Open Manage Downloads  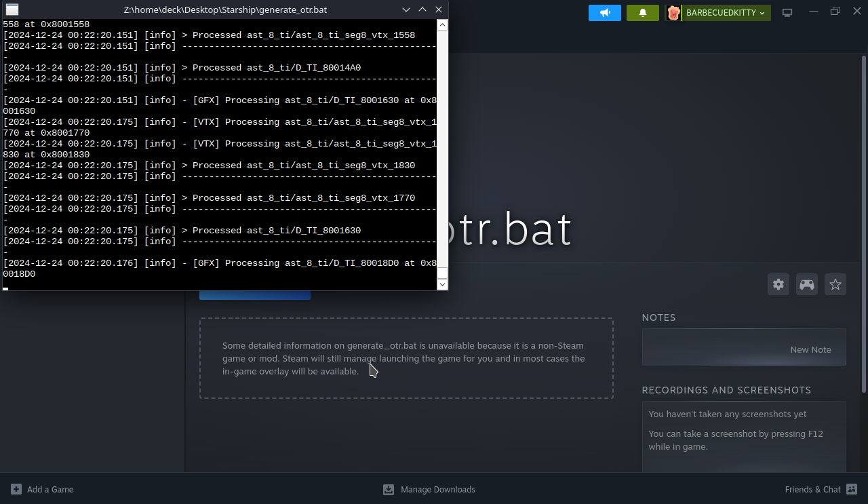437,489
